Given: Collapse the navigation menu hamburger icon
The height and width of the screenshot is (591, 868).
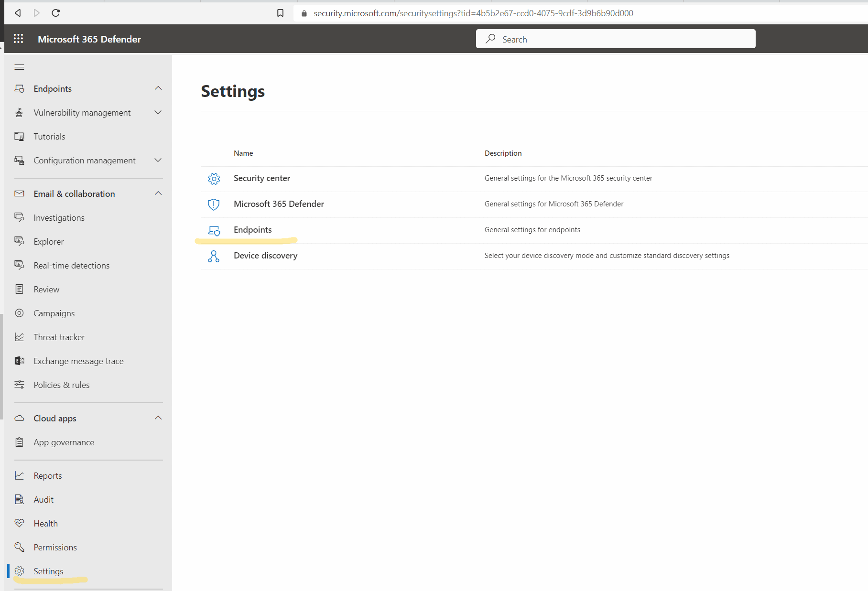Looking at the screenshot, I should 19,67.
